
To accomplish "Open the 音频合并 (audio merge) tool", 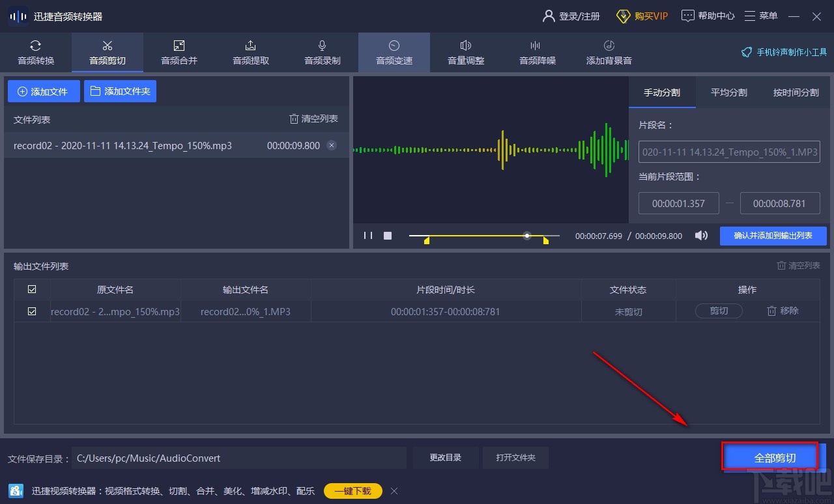I will (179, 52).
